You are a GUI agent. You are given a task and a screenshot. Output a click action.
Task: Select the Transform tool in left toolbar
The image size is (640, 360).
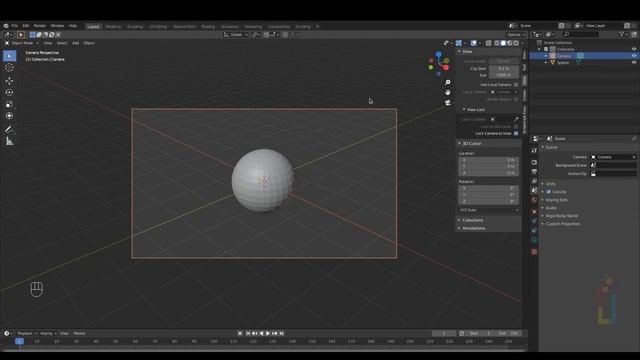(x=9, y=116)
